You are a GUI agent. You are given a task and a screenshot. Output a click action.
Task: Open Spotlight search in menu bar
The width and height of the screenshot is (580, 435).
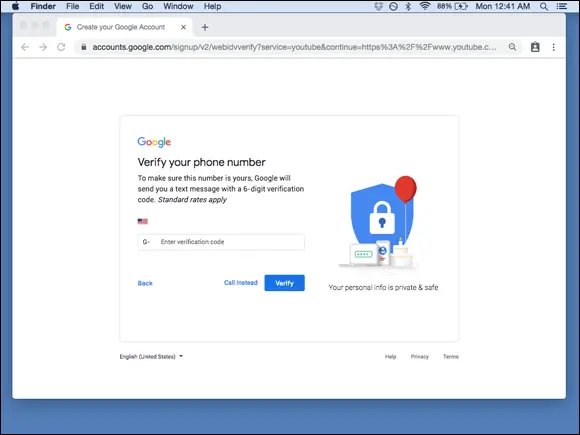click(x=543, y=6)
